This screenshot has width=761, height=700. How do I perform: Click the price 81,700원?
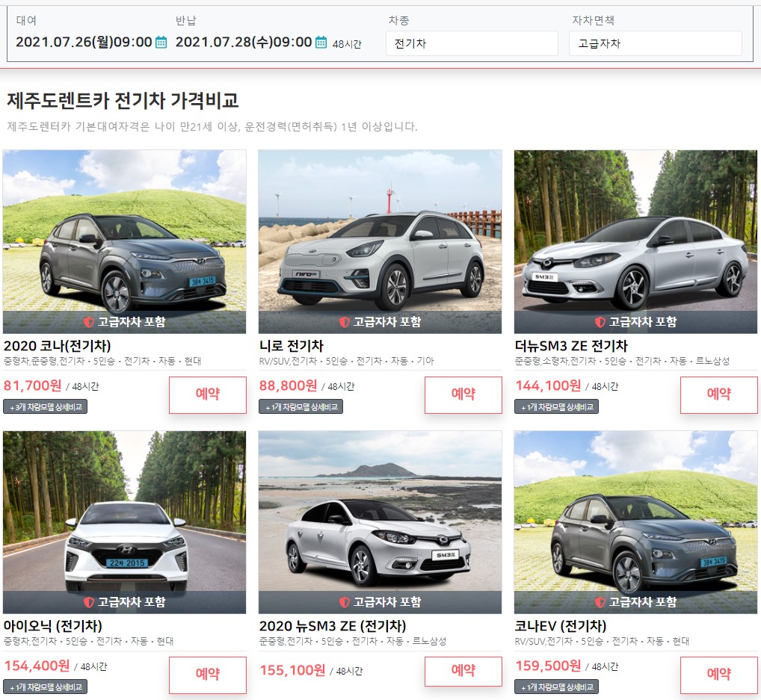[x=32, y=385]
